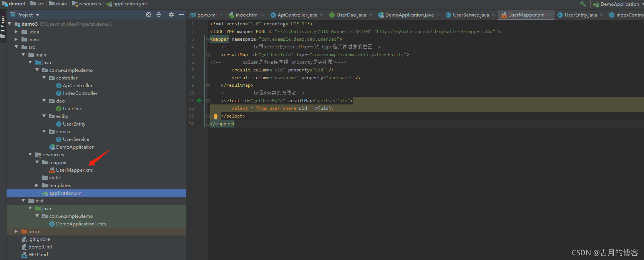The width and height of the screenshot is (644, 260).
Task: Close the DemoApplication.java tab
Action: pos(438,15)
